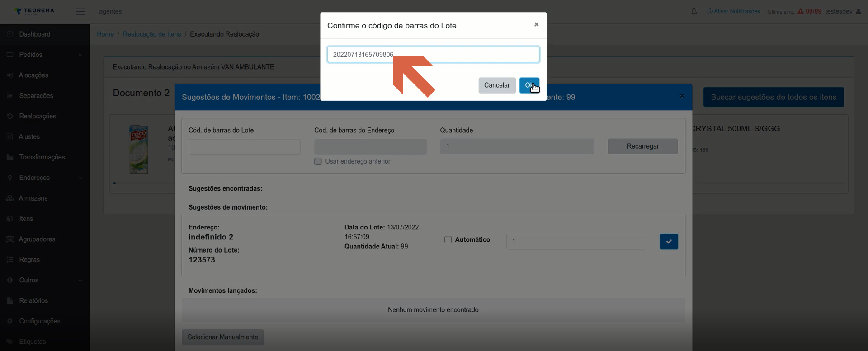Image resolution: width=868 pixels, height=351 pixels.
Task: Click the Quantidade input field
Action: pos(517,146)
